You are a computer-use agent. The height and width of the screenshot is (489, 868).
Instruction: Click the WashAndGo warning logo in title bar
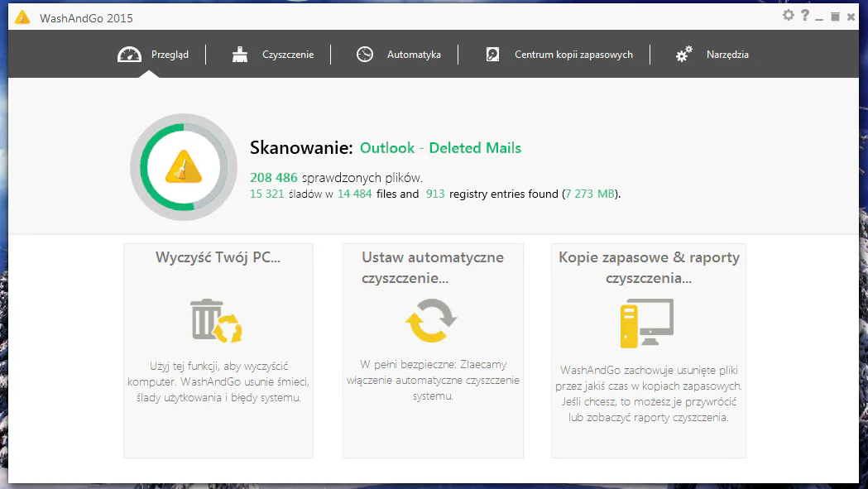point(22,17)
